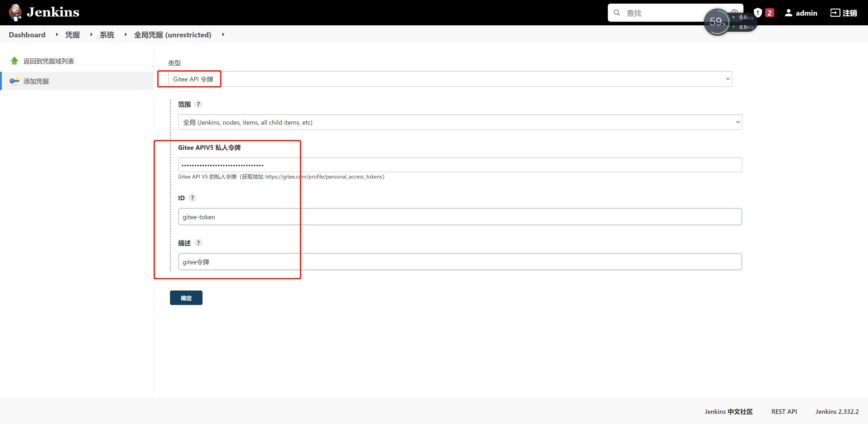Image resolution: width=868 pixels, height=424 pixels.
Task: Click the ID field containing gitee-token
Action: coord(460,217)
